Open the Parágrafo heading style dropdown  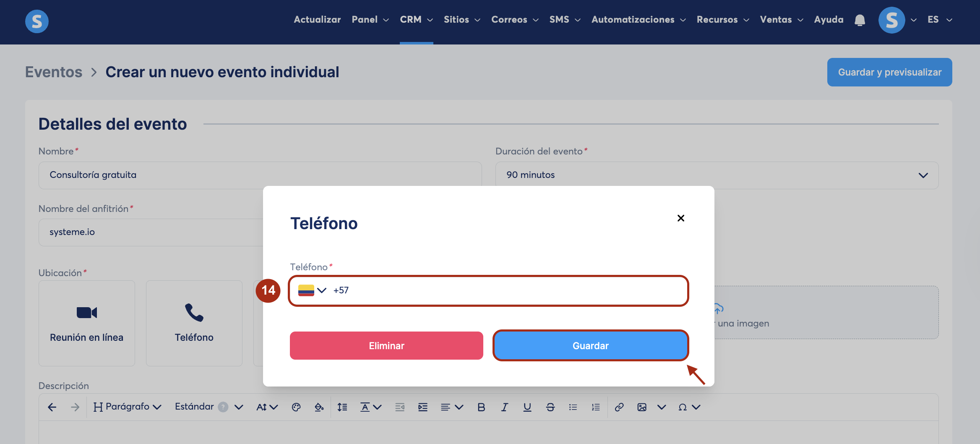(x=128, y=407)
